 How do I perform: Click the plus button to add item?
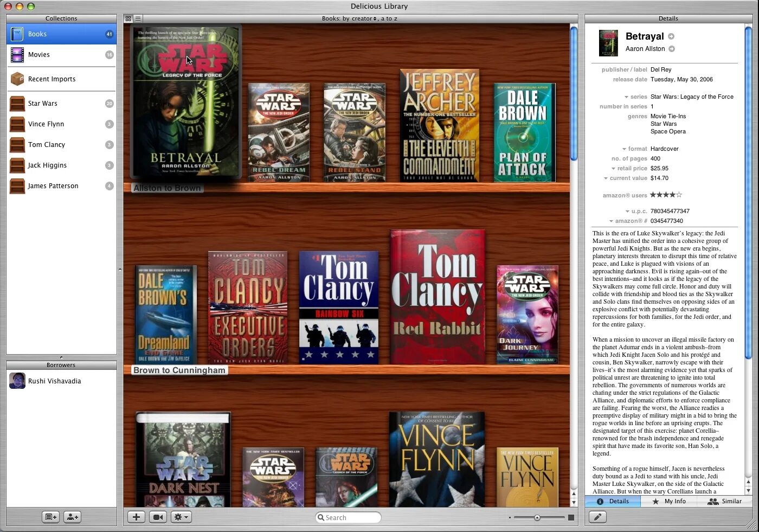pos(136,517)
